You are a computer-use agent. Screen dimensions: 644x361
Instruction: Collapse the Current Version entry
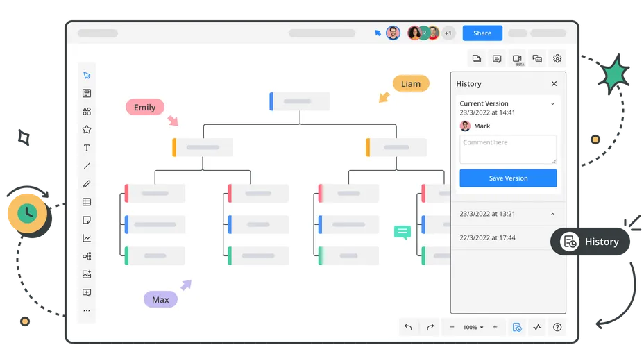point(552,104)
